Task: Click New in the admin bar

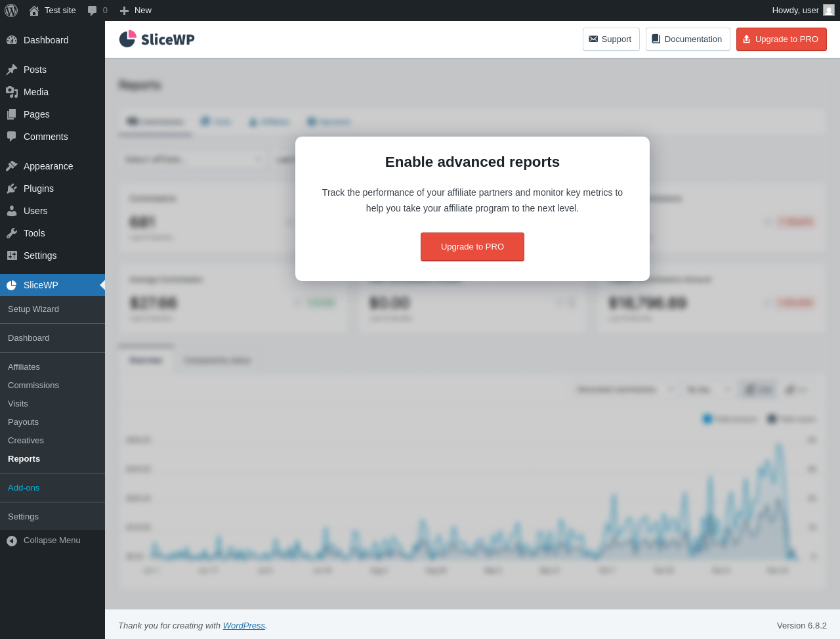Action: point(135,11)
